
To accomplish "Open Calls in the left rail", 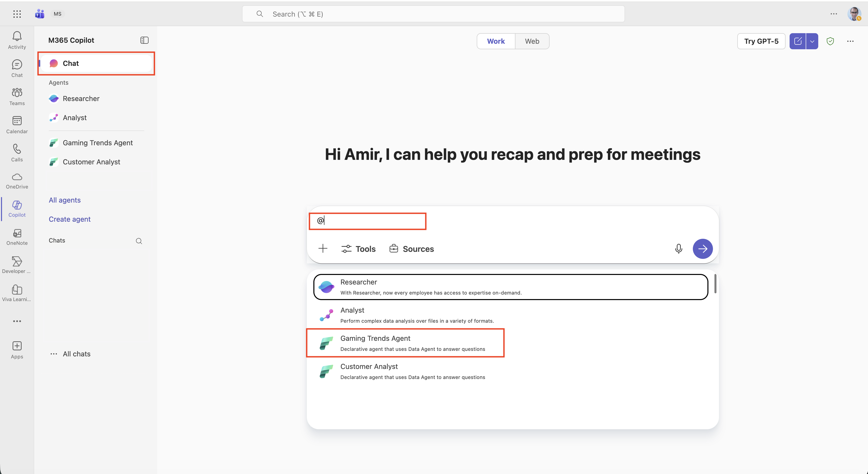I will click(17, 153).
